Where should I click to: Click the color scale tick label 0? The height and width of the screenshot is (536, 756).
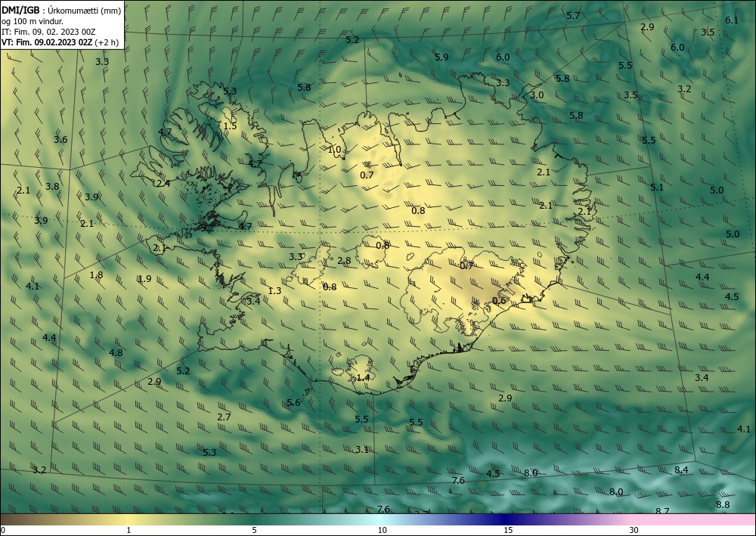coord(3,531)
